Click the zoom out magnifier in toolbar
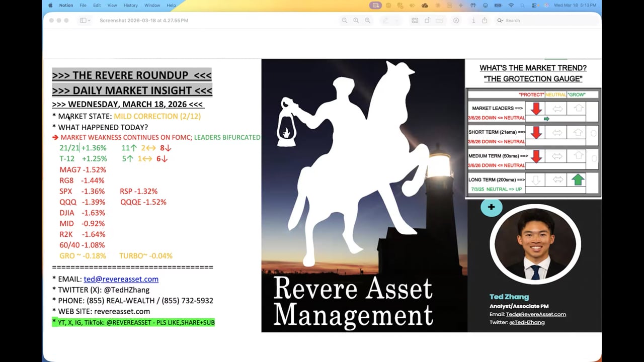 pyautogui.click(x=345, y=21)
